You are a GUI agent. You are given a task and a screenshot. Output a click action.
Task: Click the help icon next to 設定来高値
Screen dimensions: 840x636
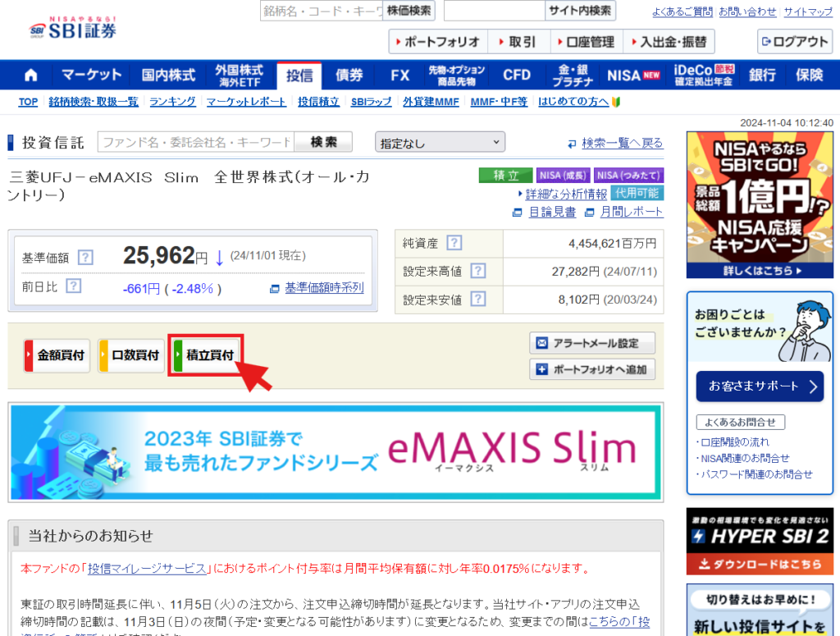[x=478, y=271]
